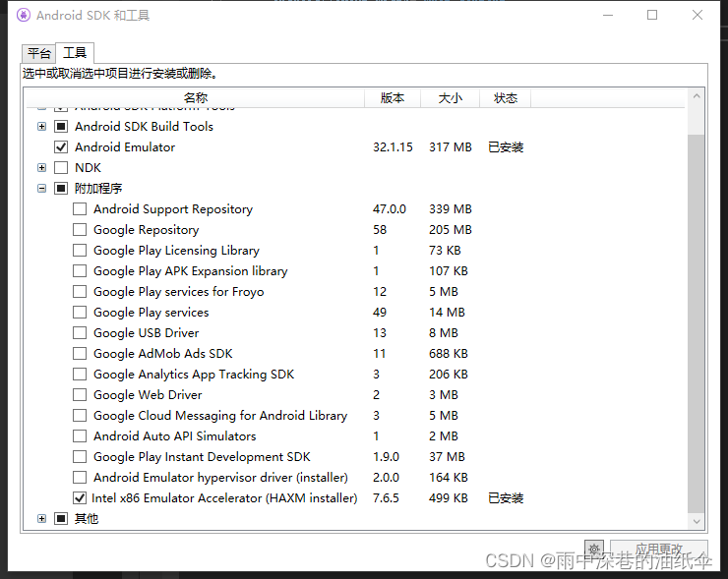Viewport: 728px width, 579px height.
Task: Check Android Emulator hypervisor driver checkbox
Action: click(x=80, y=478)
